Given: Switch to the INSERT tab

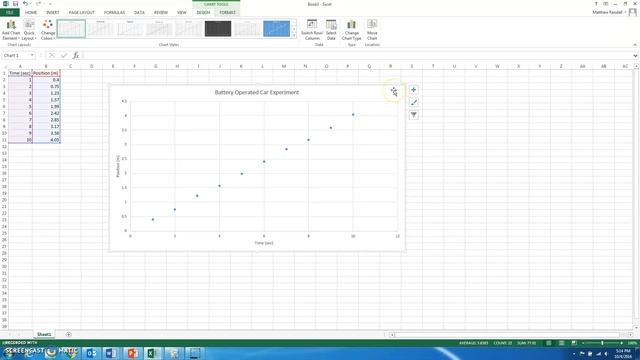Looking at the screenshot, I should tap(53, 13).
